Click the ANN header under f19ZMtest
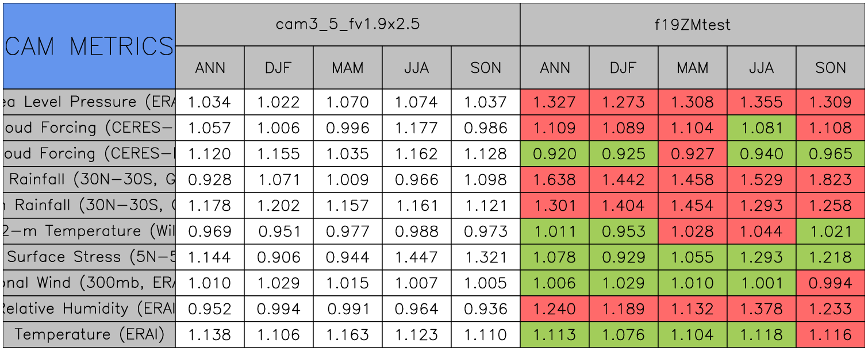 [555, 68]
